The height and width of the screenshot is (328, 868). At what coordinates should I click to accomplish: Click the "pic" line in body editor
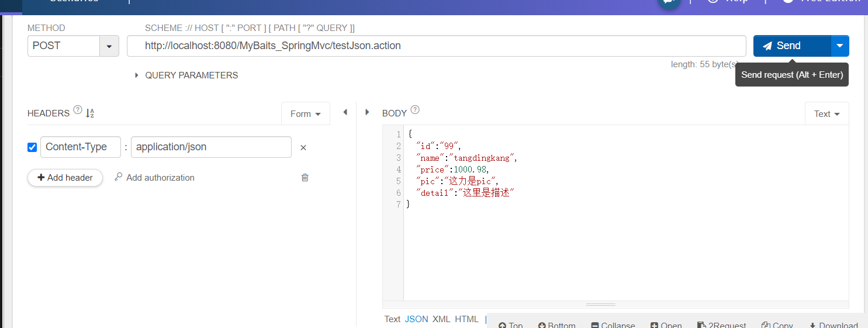(x=457, y=181)
